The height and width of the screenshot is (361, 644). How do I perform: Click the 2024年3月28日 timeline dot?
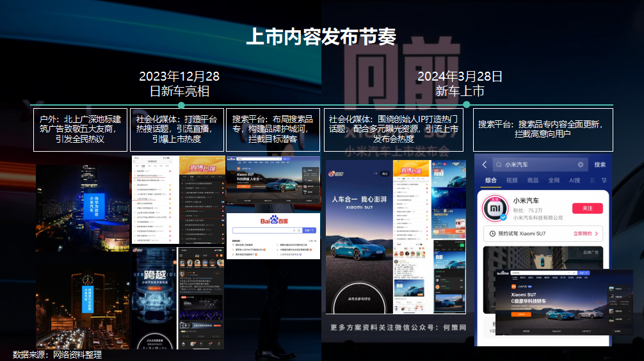point(466,105)
